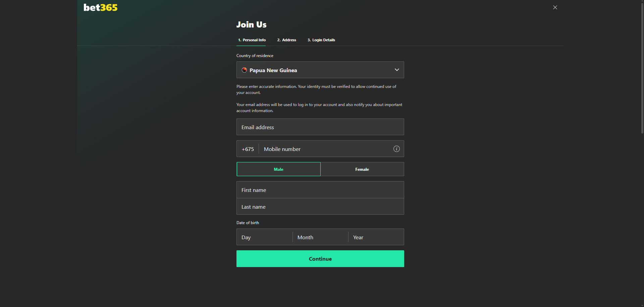Click the bet365 logo
Image resolution: width=644 pixels, height=307 pixels.
pyautogui.click(x=100, y=8)
